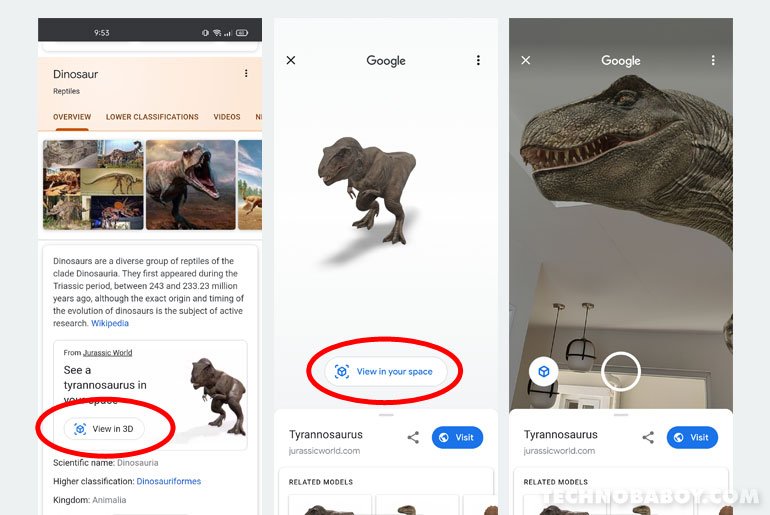Close the AR camera view with X

click(525, 60)
